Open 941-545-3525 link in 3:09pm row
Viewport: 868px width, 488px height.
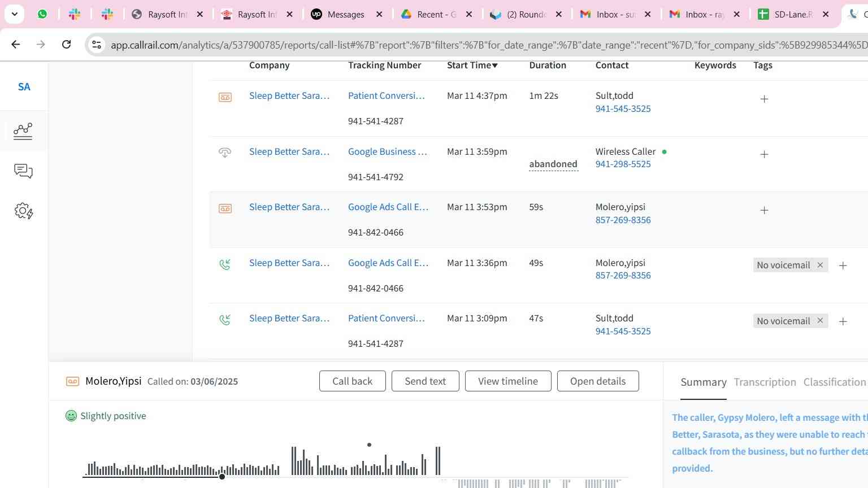click(x=623, y=331)
